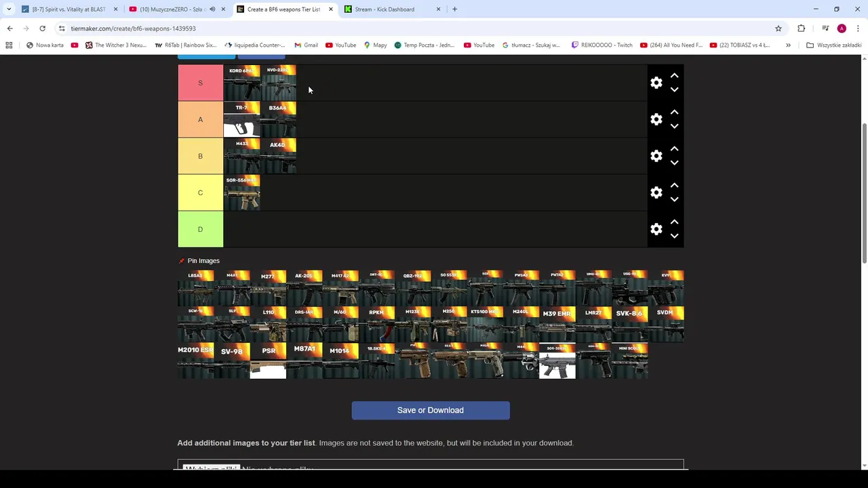Open settings gear for tier A
This screenshot has height=488, width=868.
click(x=656, y=119)
